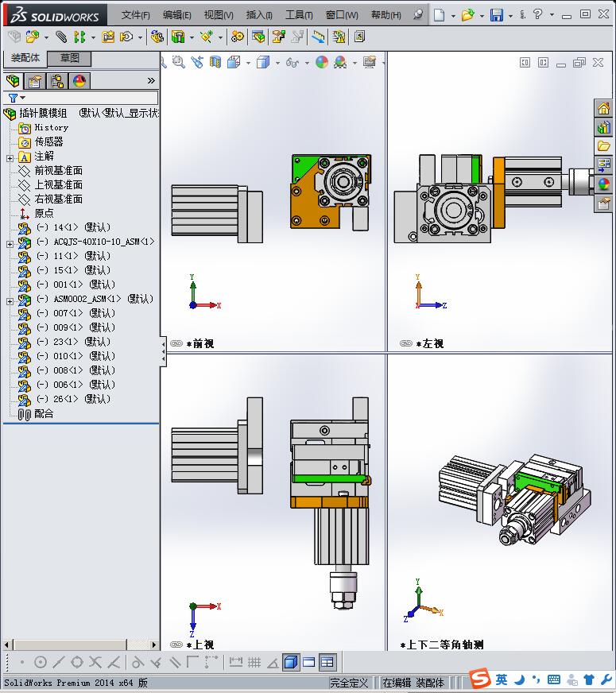
Task: Click the Exploded View icon
Action: 278,37
